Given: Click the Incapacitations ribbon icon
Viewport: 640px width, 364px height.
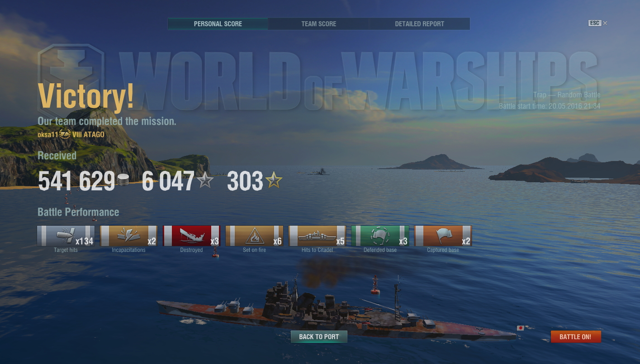Looking at the screenshot, I should (128, 236).
